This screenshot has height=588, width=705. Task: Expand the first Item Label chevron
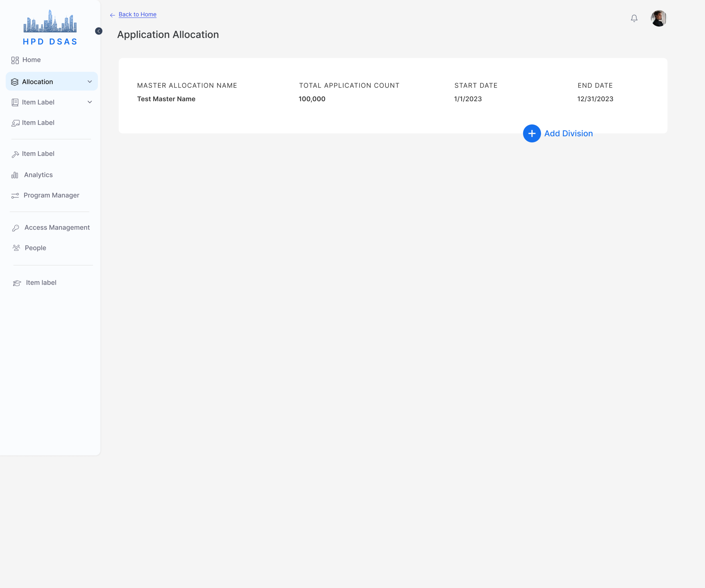(x=90, y=102)
